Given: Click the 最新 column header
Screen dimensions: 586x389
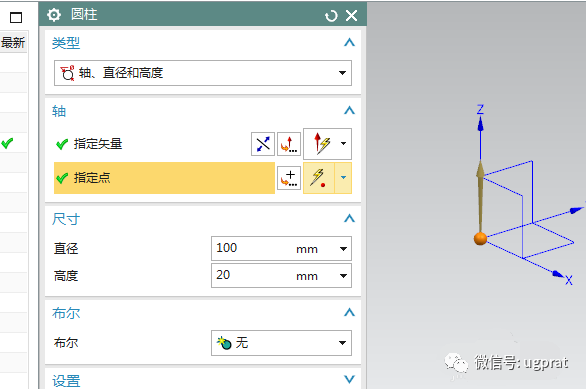Looking at the screenshot, I should (13, 43).
